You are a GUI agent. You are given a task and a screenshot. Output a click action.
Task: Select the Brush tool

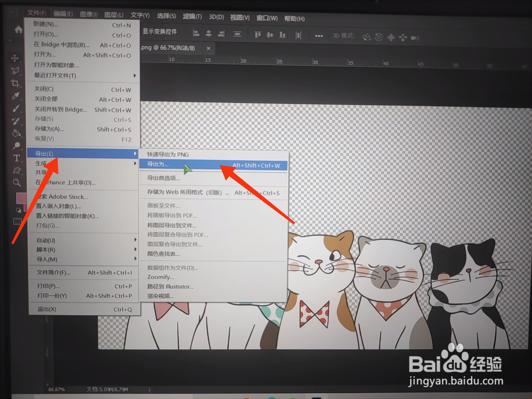[16, 108]
